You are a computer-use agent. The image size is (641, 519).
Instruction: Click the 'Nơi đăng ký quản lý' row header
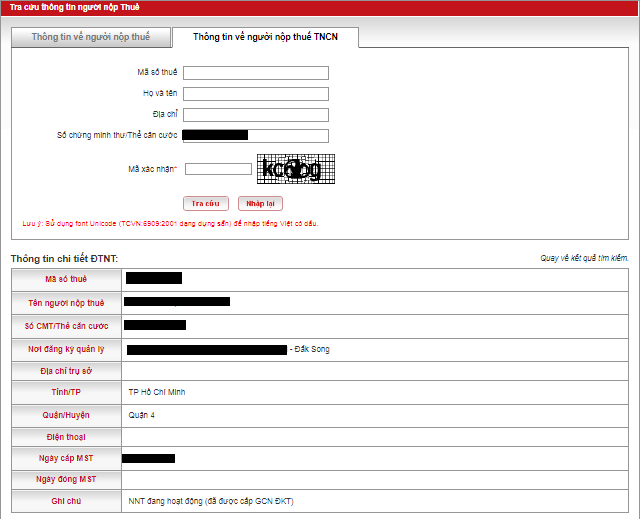(x=66, y=349)
